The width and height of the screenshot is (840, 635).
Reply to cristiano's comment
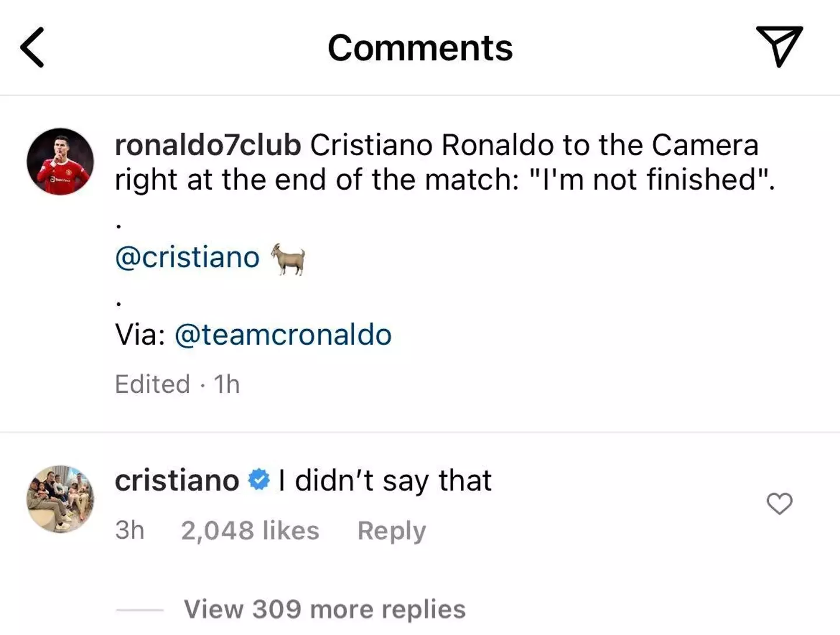pyautogui.click(x=391, y=531)
